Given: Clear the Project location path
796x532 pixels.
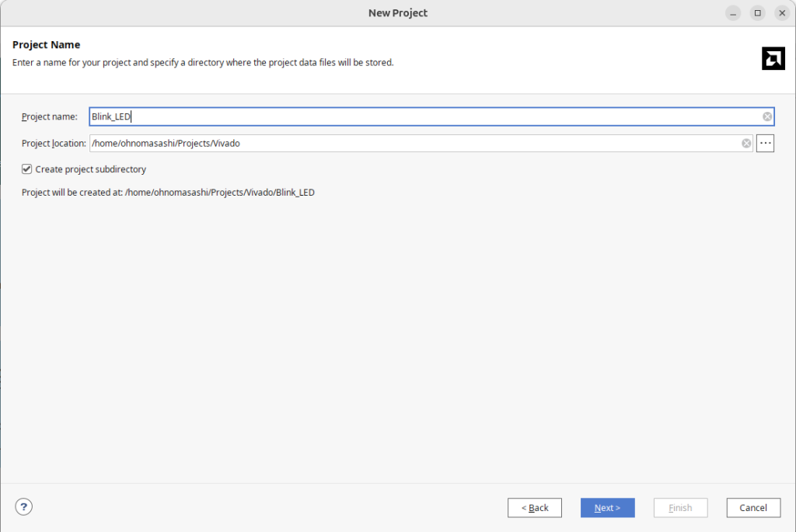Looking at the screenshot, I should [x=746, y=143].
